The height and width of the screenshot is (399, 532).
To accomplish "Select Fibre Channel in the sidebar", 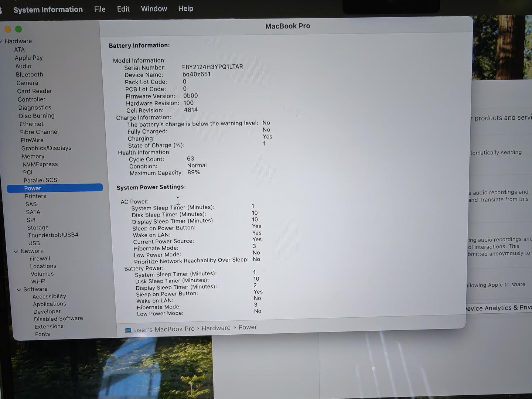I will click(39, 132).
